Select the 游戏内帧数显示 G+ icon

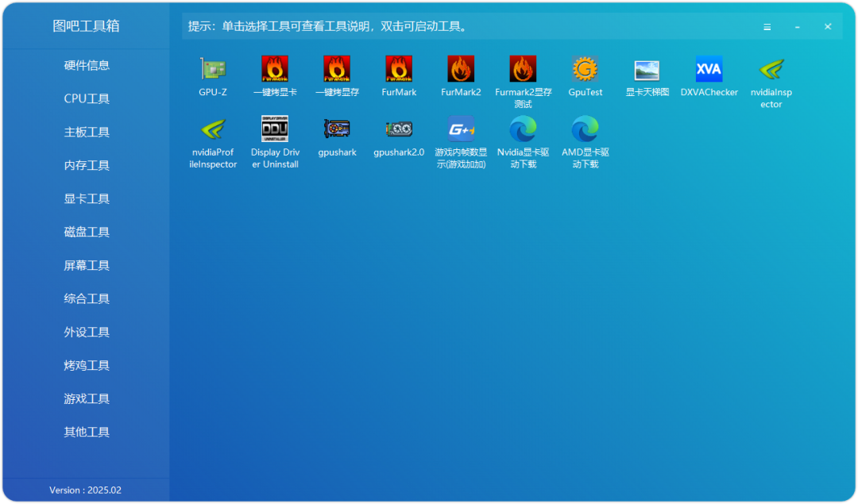pos(461,129)
